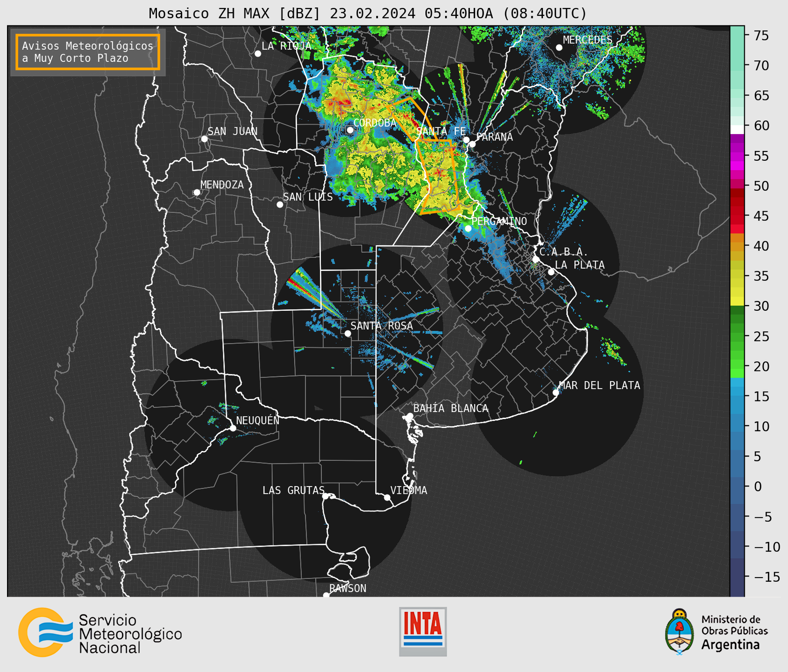This screenshot has width=788, height=672.
Task: Click the MENDOZA label on the map
Action: 222,185
